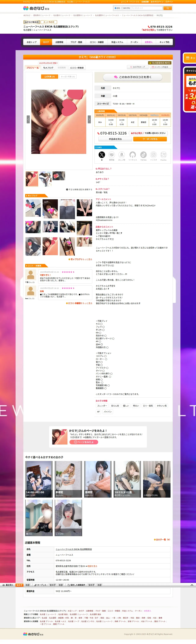Open the Fantia SNS icon
196x644 pixels.
click(163, 155)
